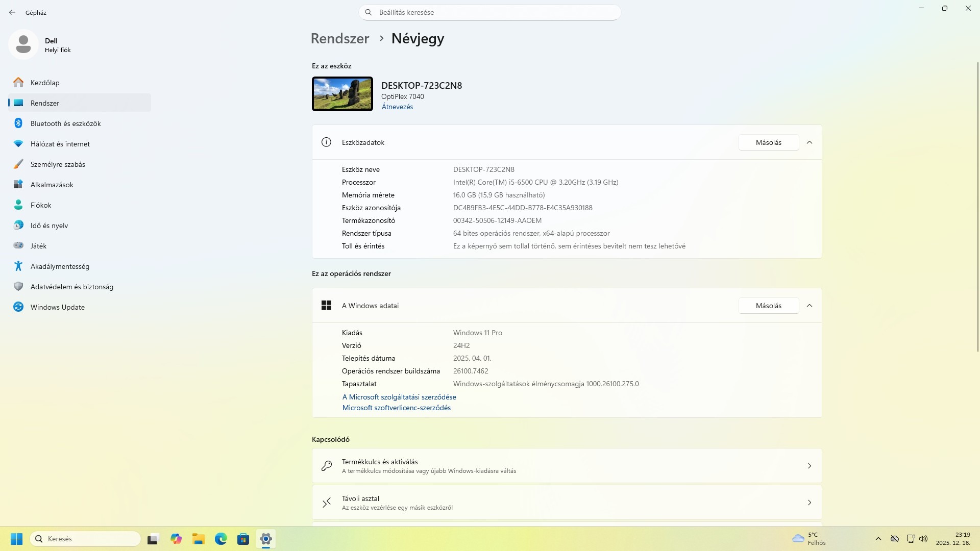Collapse the Eszközadatok section chevron
Screen dimensions: 980x551
(809, 142)
